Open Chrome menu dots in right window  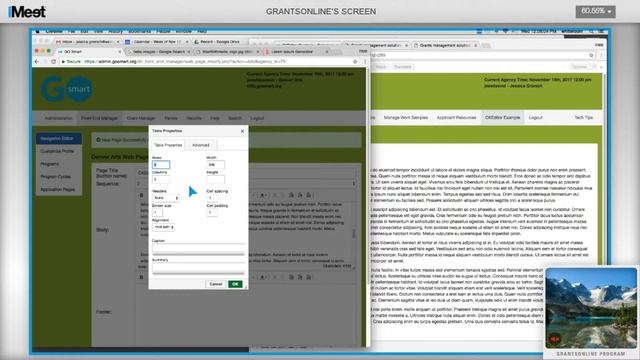600,55
